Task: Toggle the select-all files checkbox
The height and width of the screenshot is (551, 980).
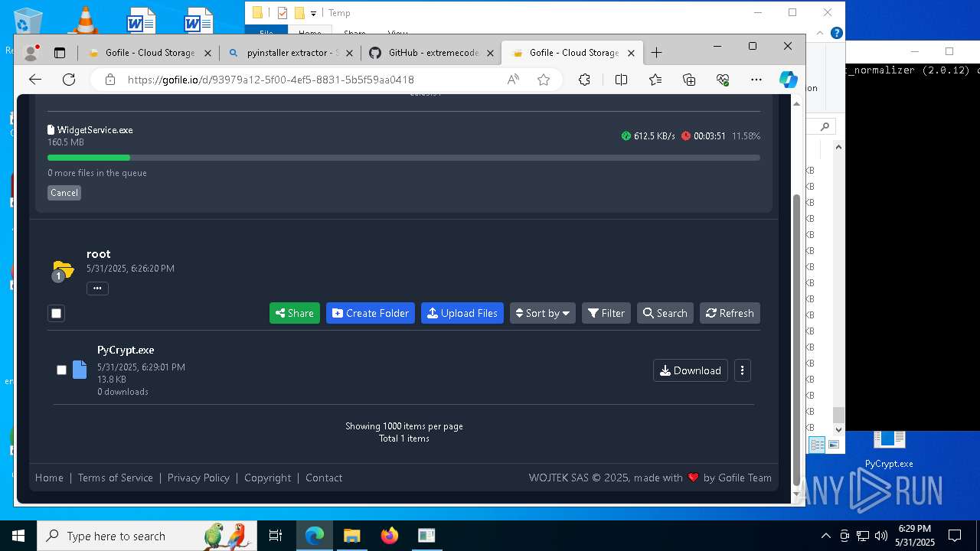Action: pyautogui.click(x=56, y=313)
